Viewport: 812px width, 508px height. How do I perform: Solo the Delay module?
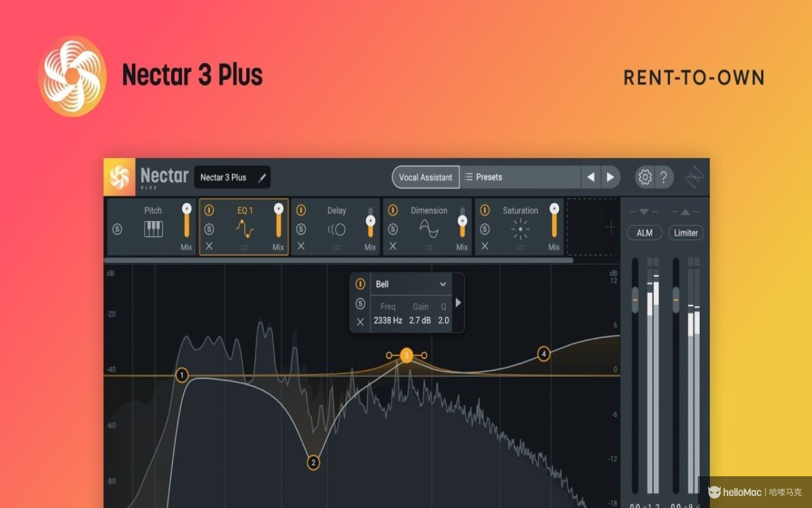tap(301, 229)
